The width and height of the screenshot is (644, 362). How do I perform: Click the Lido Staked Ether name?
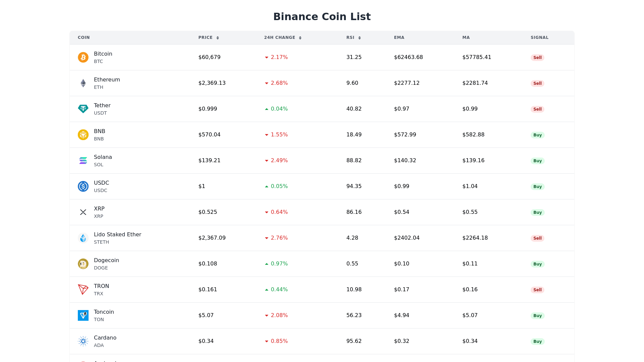click(117, 235)
